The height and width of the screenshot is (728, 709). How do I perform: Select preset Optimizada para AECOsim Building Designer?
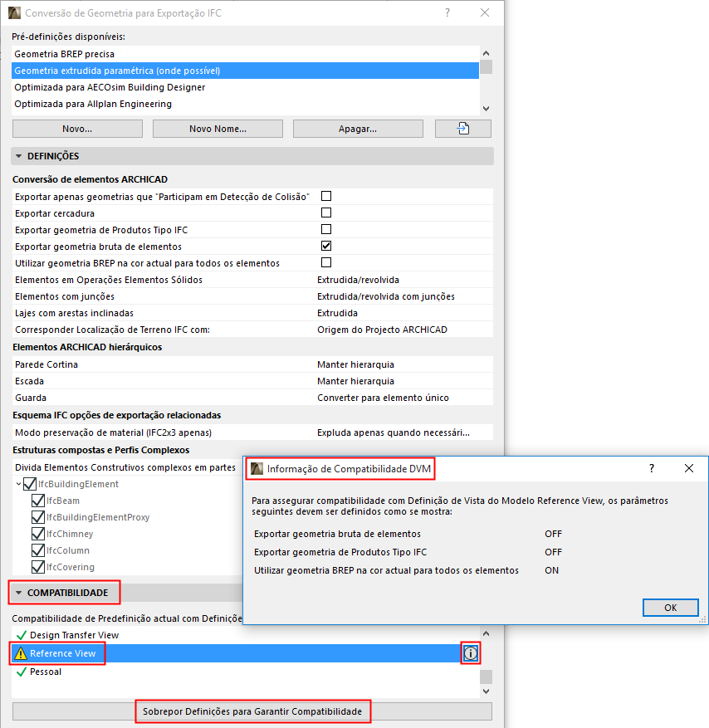[x=245, y=87]
